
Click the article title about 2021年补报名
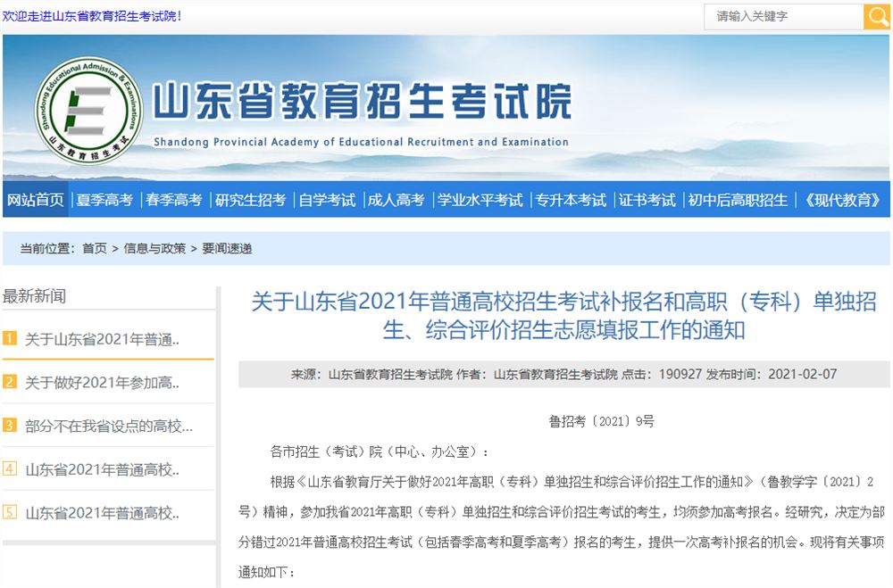coord(563,315)
